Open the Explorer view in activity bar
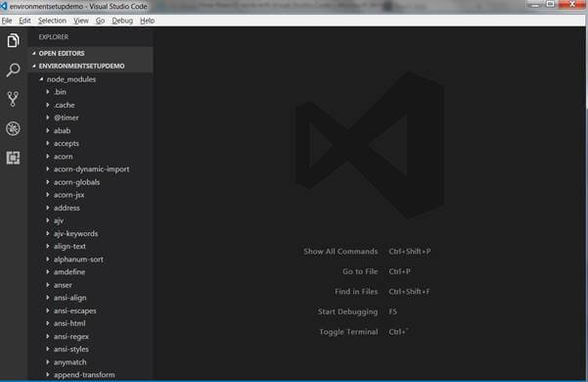Viewport: 588px width, 382px height. tap(13, 40)
